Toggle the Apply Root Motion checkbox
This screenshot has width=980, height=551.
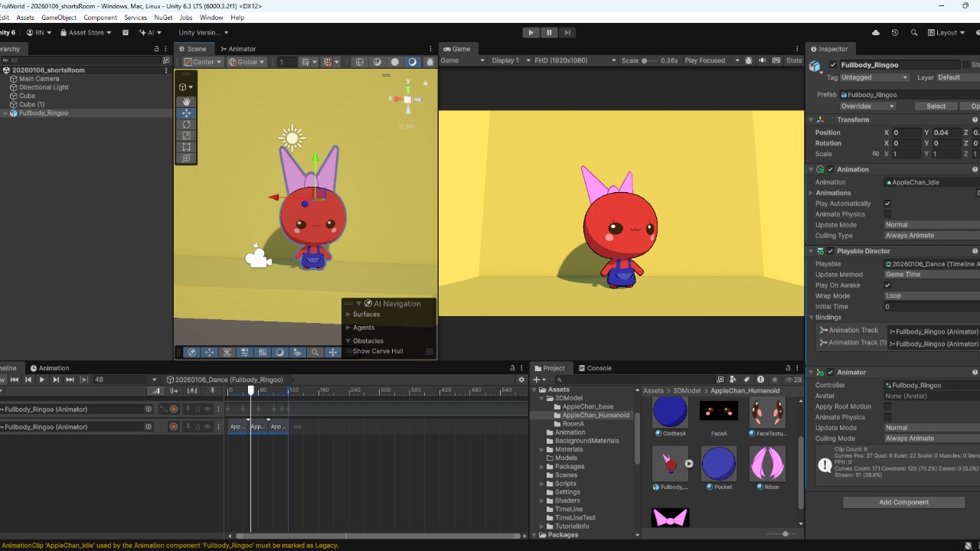coord(887,407)
